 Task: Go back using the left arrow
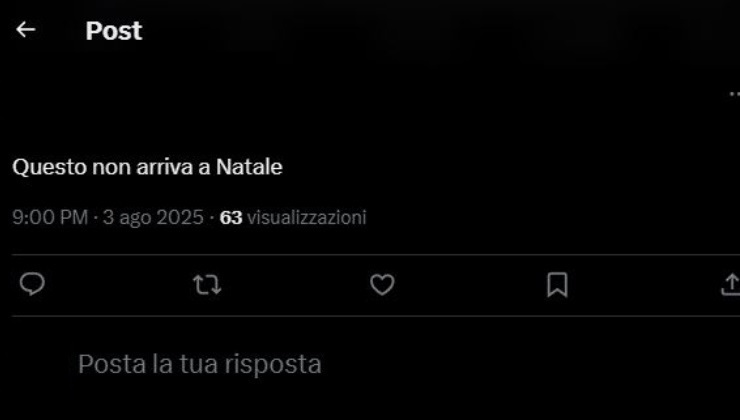pos(25,30)
